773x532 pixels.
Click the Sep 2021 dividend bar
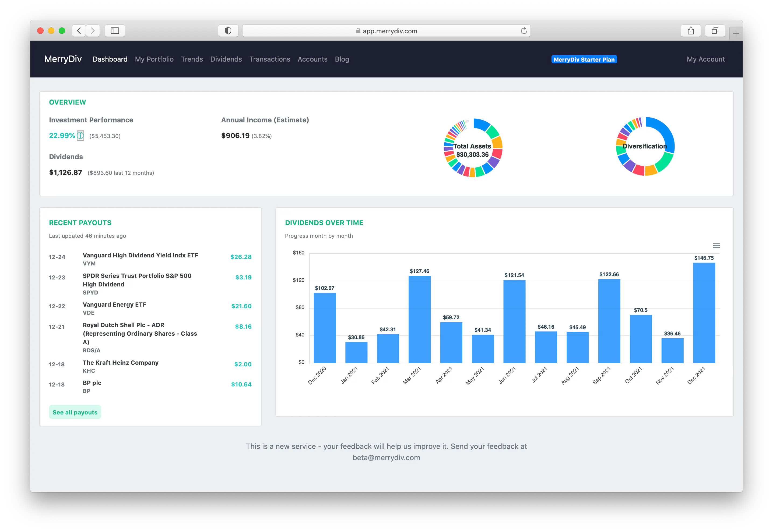(x=609, y=321)
